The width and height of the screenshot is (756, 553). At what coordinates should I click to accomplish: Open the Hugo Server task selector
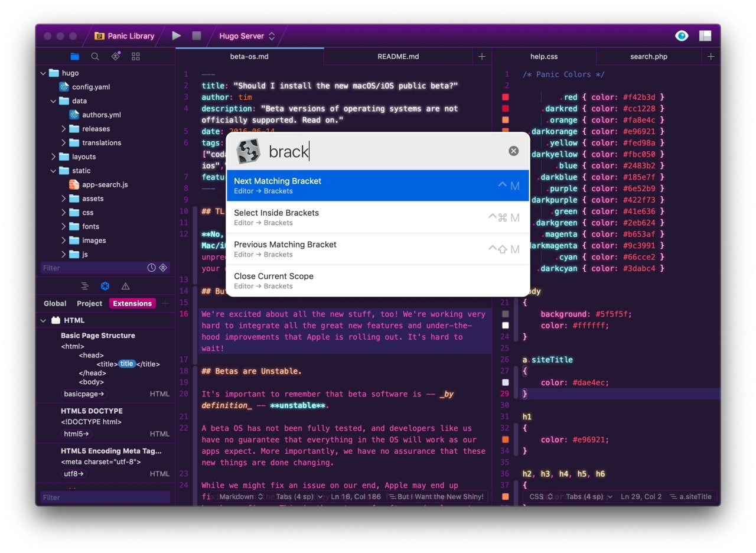click(246, 35)
